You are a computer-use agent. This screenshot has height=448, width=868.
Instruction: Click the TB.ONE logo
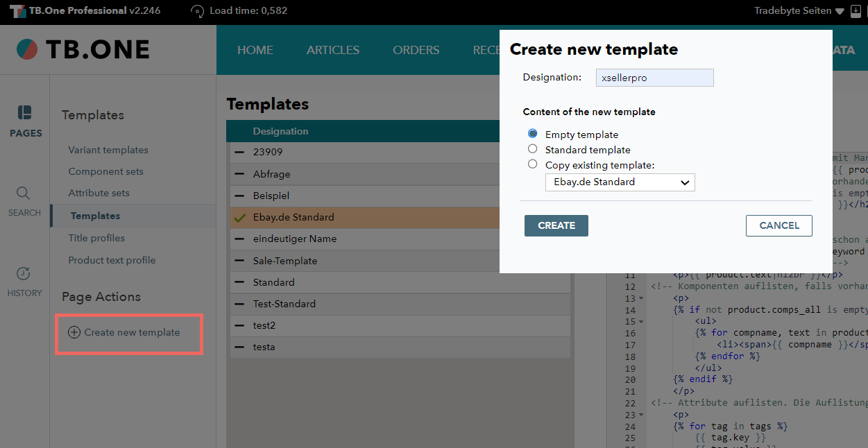pyautogui.click(x=83, y=49)
